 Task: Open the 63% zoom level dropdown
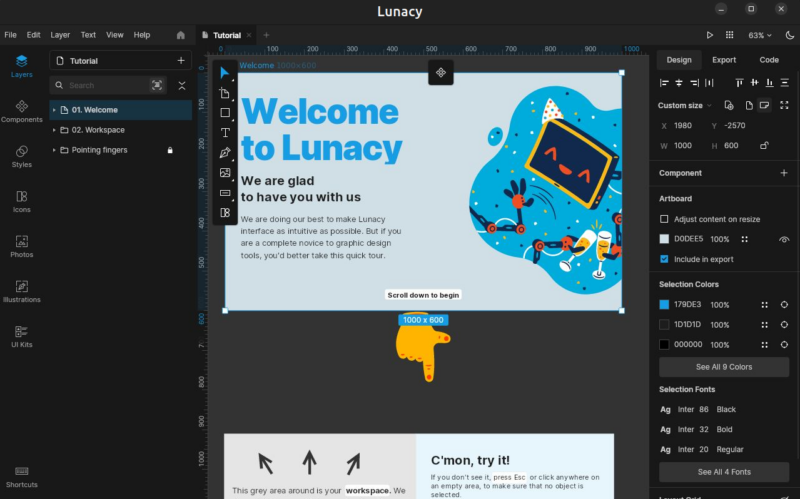(x=760, y=35)
